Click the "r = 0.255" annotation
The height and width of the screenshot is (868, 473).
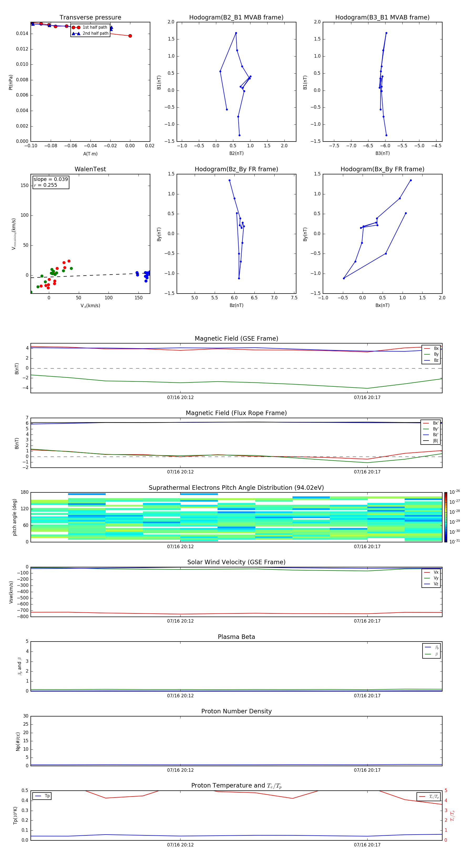(45, 185)
